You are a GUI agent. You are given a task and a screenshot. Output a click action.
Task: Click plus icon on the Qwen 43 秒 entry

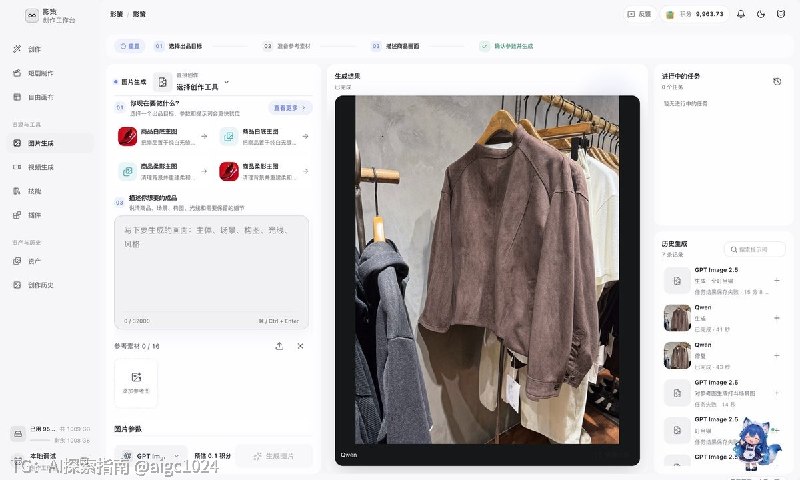777,355
